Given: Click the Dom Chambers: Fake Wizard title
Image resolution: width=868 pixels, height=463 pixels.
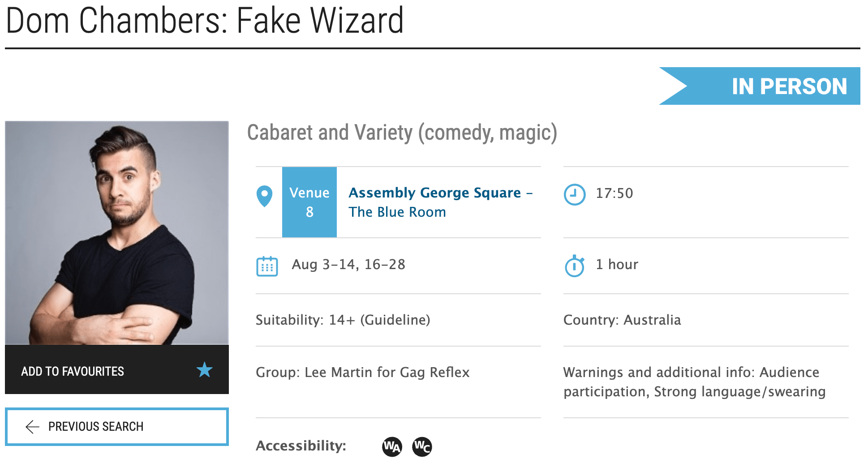Looking at the screenshot, I should [x=205, y=21].
